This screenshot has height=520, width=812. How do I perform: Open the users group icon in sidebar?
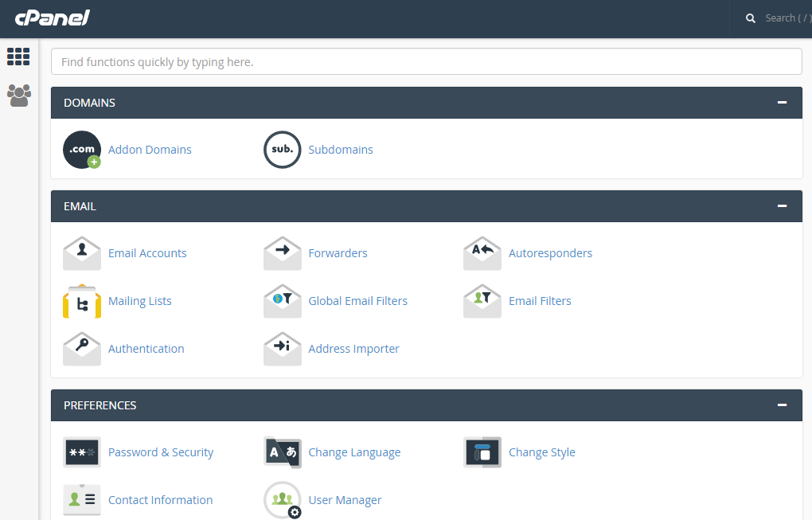pyautogui.click(x=19, y=96)
